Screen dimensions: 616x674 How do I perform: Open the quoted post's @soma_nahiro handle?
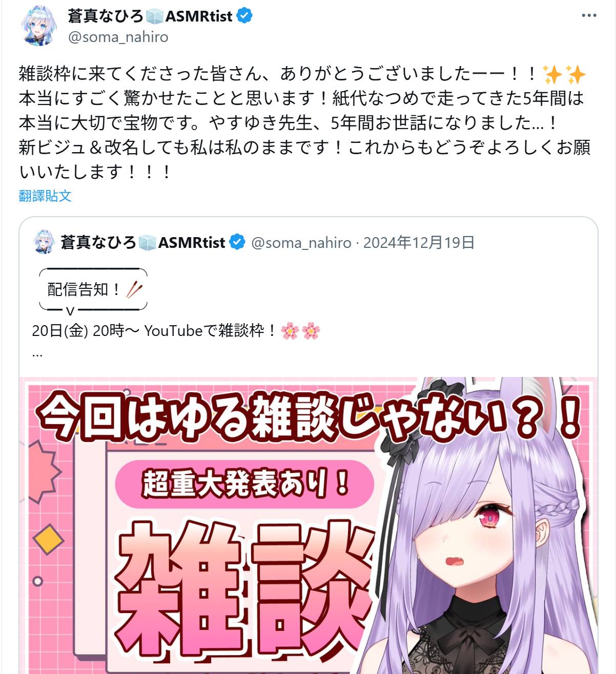301,243
